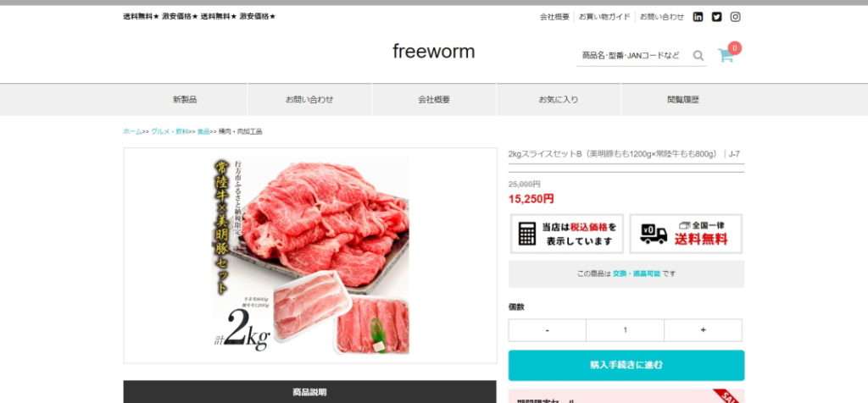Open the Instagram icon link
868x403 pixels.
click(x=735, y=17)
